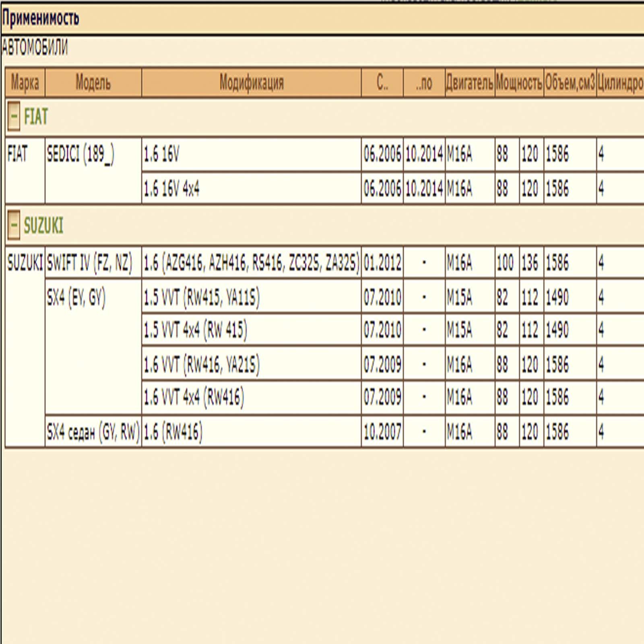Select the green FIAT group heading

click(36, 117)
